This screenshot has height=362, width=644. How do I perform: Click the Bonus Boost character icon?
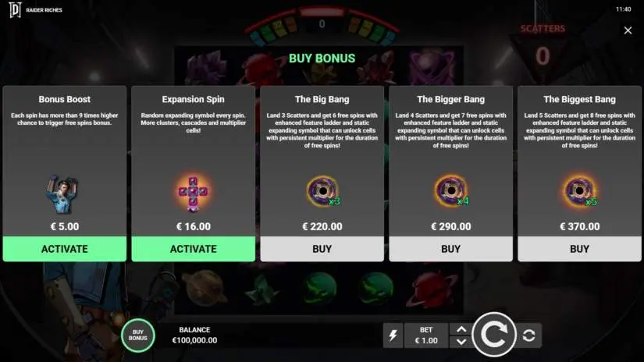pyautogui.click(x=62, y=194)
